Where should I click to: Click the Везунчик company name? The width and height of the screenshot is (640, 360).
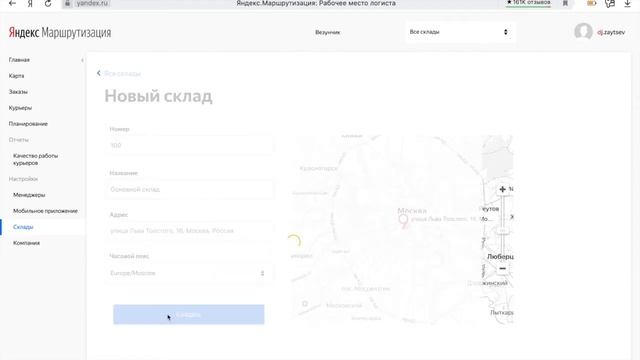pyautogui.click(x=327, y=32)
